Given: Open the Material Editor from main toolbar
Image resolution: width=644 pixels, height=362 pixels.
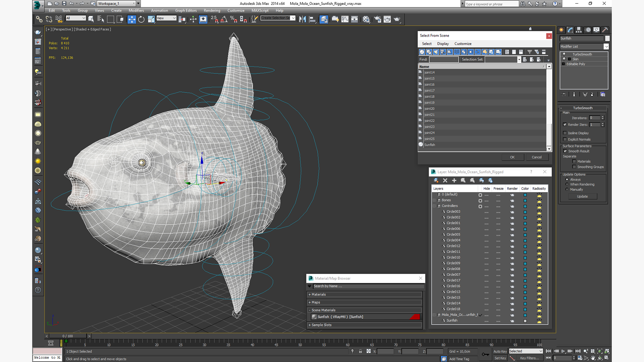Looking at the screenshot, I should tap(366, 19).
